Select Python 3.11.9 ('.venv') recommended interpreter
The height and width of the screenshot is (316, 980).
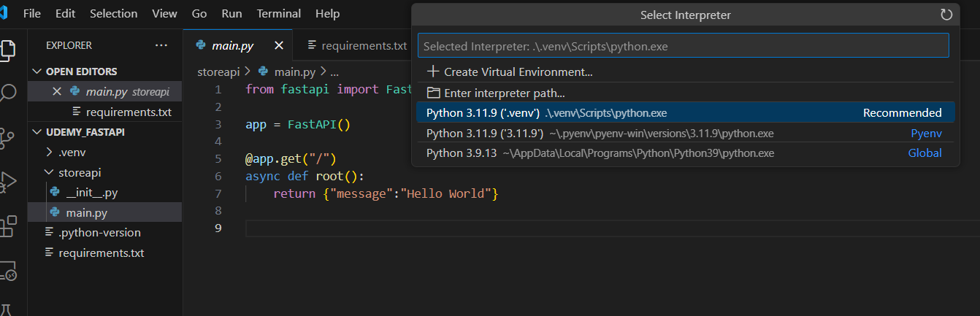pos(686,112)
